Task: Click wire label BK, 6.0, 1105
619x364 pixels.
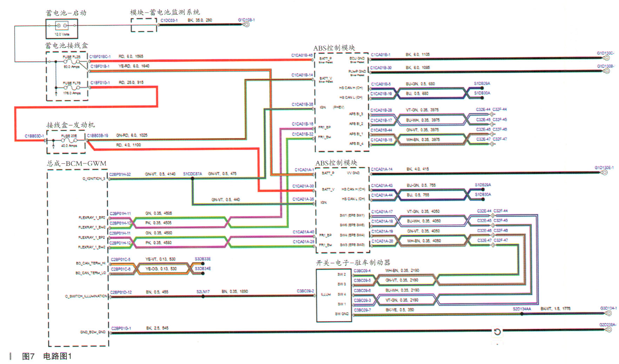Action: click(x=418, y=55)
